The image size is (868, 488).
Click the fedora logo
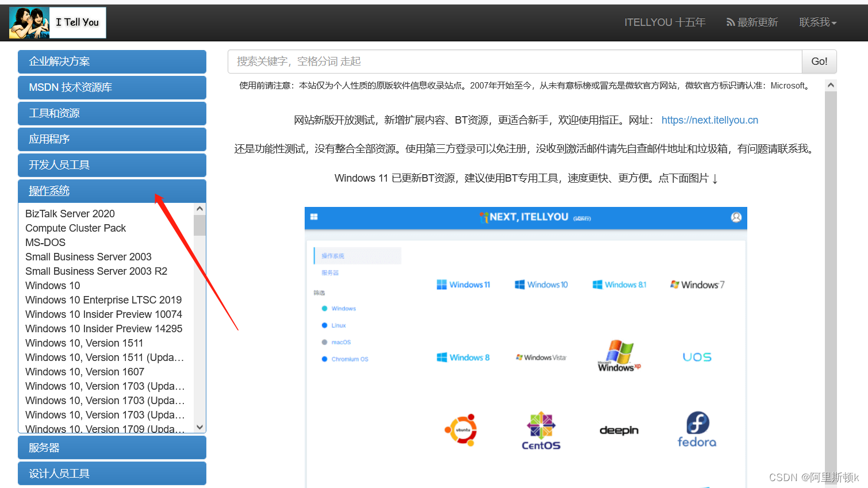click(x=697, y=429)
